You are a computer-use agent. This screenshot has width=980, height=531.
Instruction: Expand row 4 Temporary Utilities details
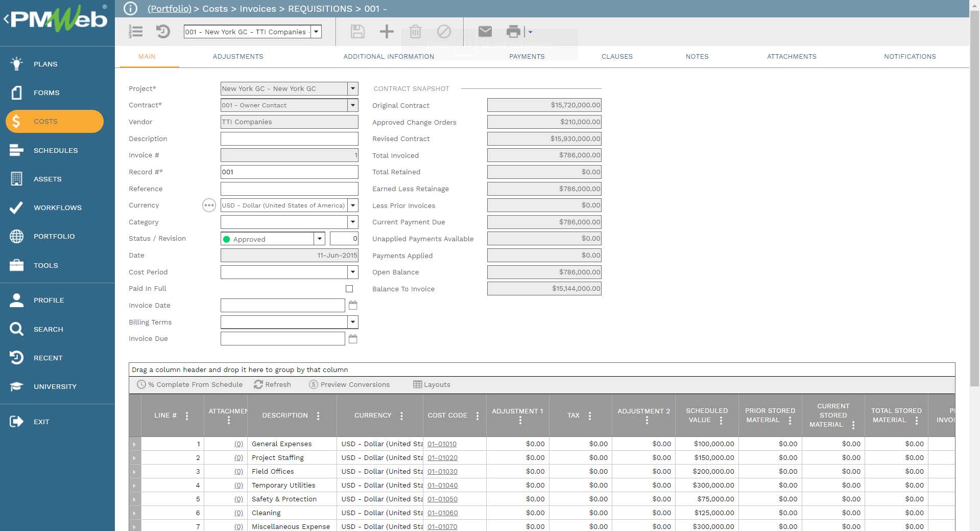[x=135, y=486]
